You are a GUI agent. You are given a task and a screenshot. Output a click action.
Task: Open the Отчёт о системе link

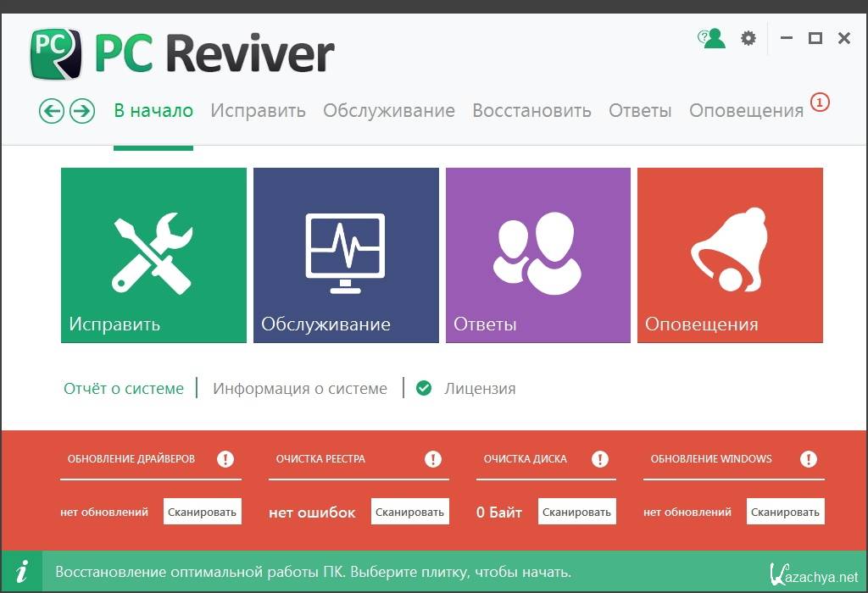pos(124,389)
